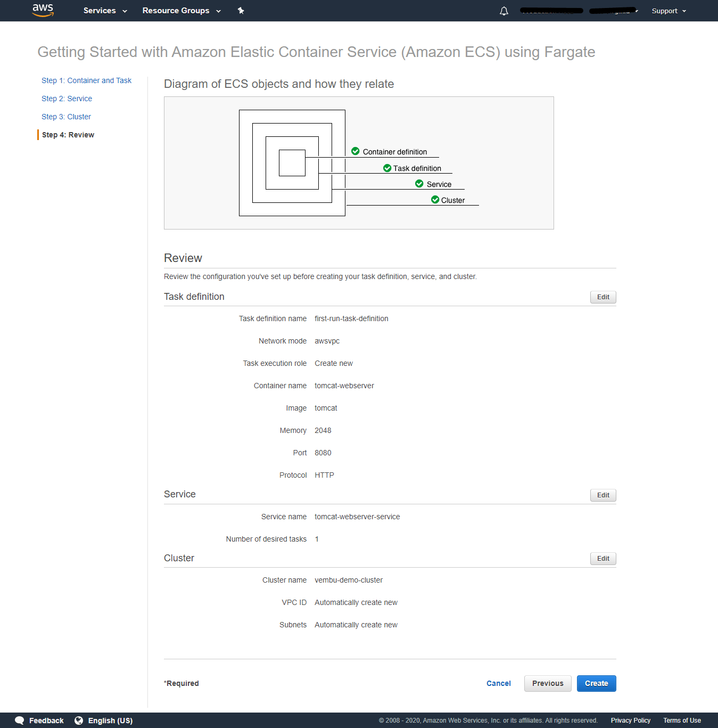Select the Protocol value HTTP
Screen dimensions: 718x728
pyautogui.click(x=324, y=475)
